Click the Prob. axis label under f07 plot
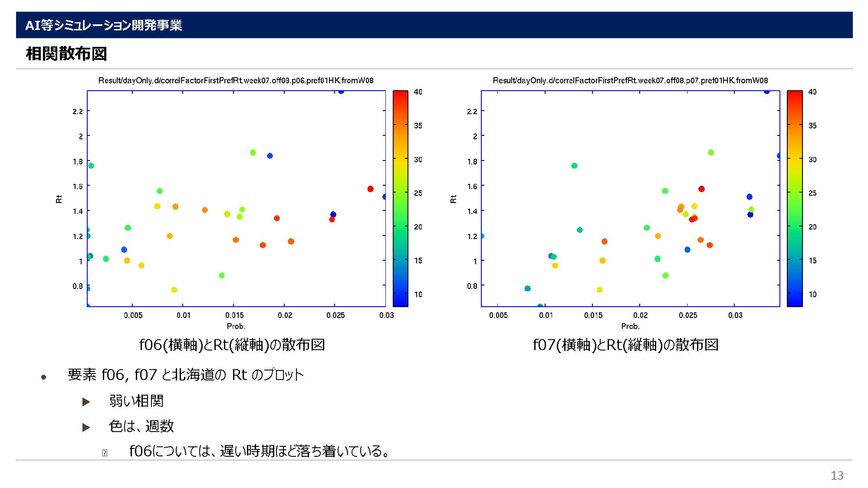This screenshot has height=488, width=868. pos(631,326)
